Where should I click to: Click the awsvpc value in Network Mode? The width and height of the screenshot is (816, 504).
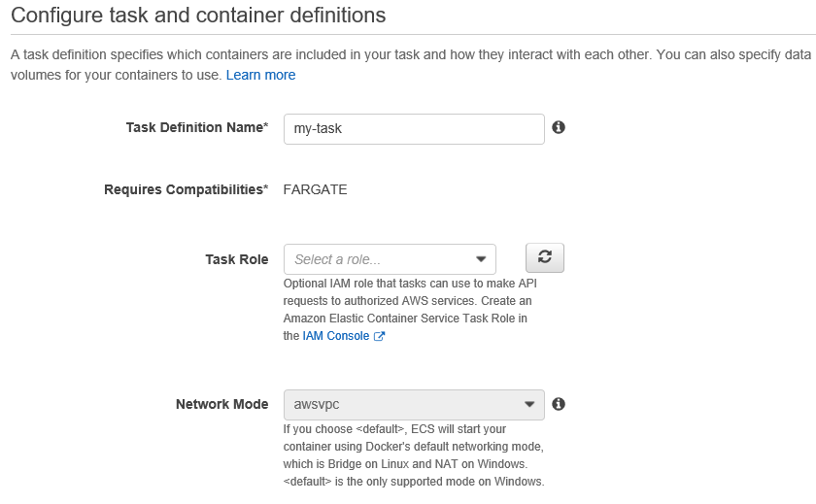(316, 404)
